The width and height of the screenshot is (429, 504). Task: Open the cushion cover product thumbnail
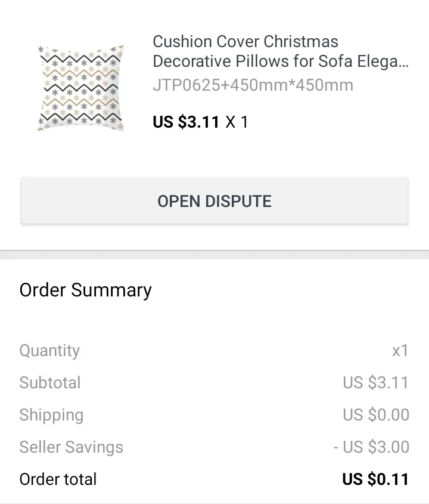81,88
